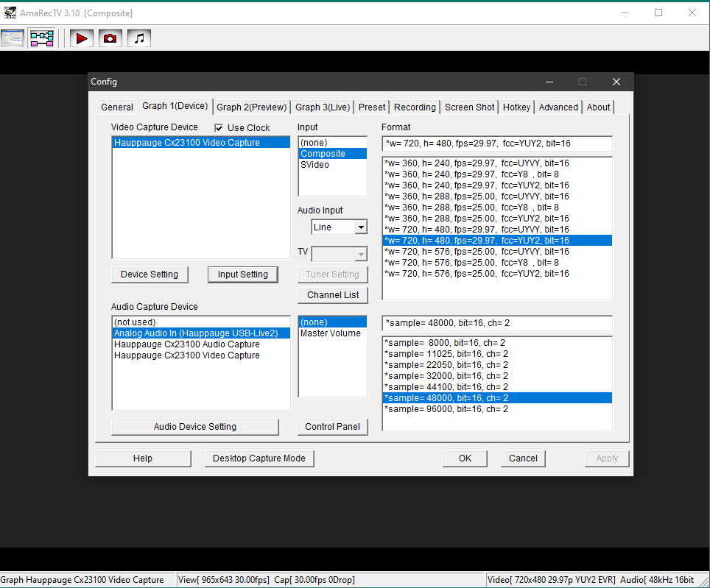
Task: Select Hauppauge Cx23100 Video Capture in video device list
Action: click(201, 143)
